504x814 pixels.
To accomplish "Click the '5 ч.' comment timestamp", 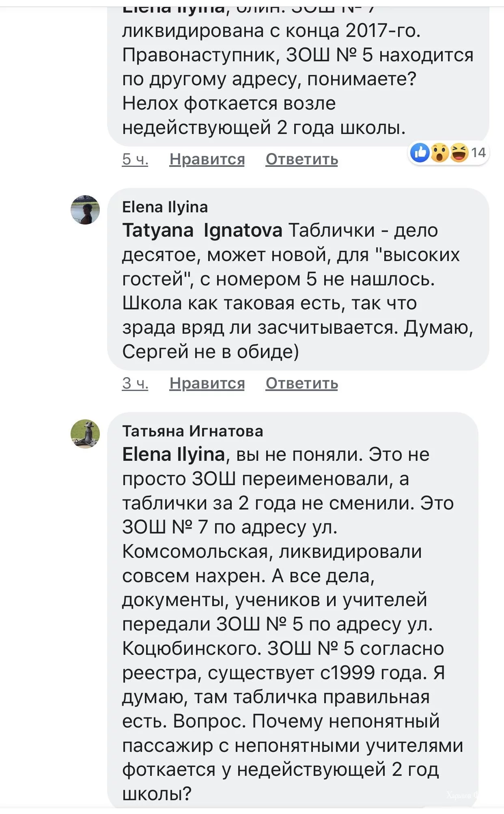I will (135, 159).
